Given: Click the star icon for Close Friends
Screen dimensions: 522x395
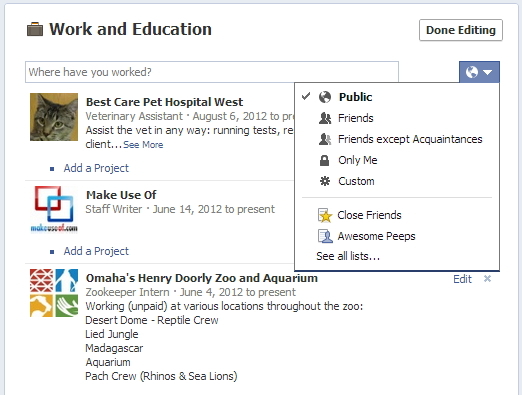Looking at the screenshot, I should 325,215.
